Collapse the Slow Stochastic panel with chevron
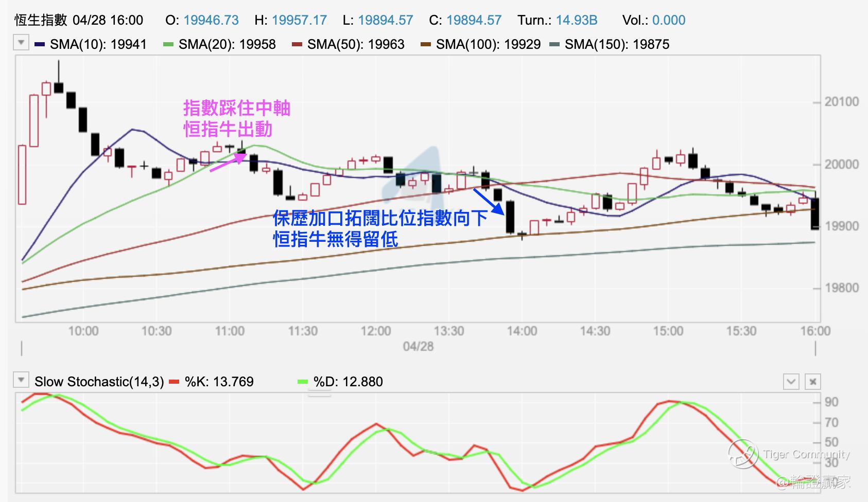 pyautogui.click(x=791, y=382)
